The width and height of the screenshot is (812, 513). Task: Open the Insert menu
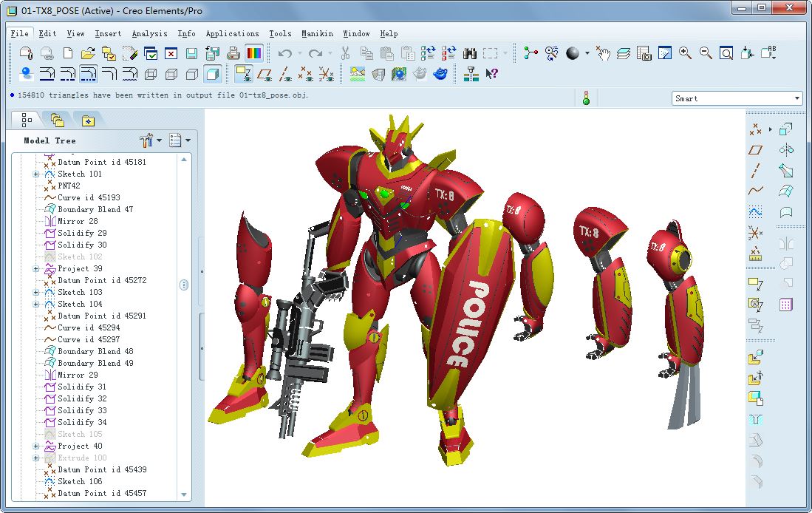[x=108, y=34]
